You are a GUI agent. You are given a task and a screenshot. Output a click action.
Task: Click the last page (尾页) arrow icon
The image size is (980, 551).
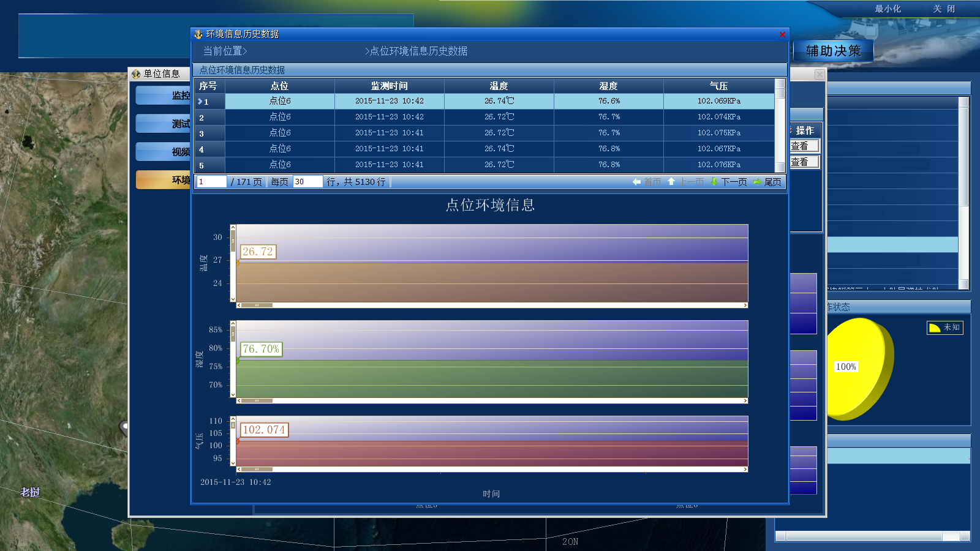coord(757,182)
